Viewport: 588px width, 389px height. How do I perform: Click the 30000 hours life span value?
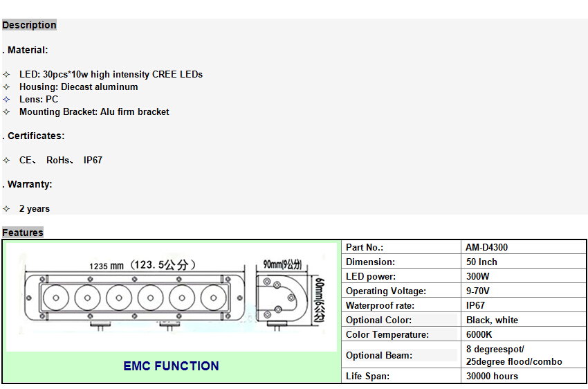pos(492,376)
